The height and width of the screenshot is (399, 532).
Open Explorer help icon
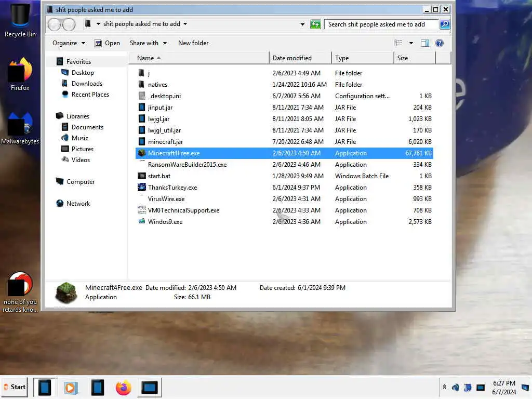(440, 43)
